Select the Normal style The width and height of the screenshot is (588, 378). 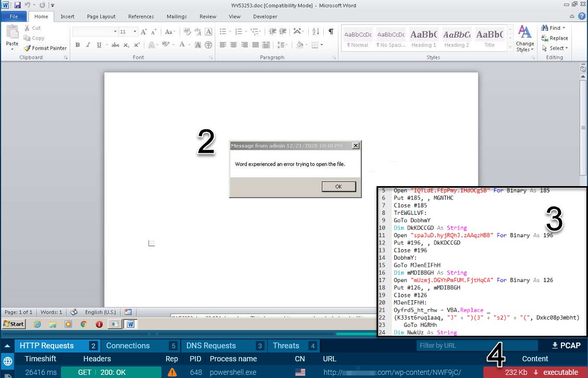pos(358,38)
